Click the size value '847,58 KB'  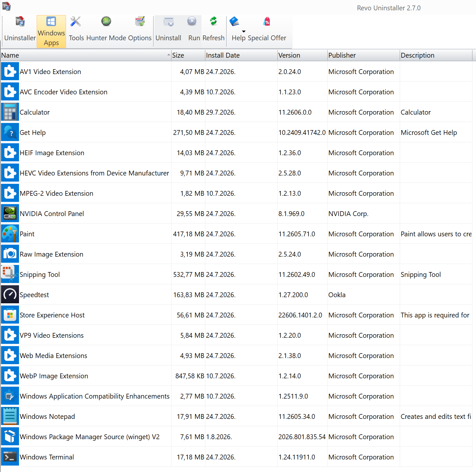point(190,376)
